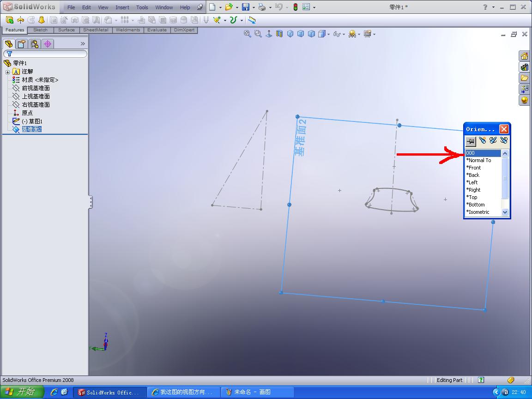Click the Reference Geometry icon
This screenshot has width=532, height=399.
pos(217,20)
